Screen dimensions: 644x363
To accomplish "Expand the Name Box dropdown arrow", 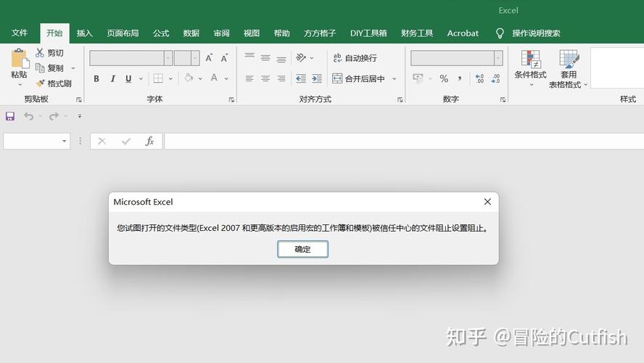I will (65, 141).
